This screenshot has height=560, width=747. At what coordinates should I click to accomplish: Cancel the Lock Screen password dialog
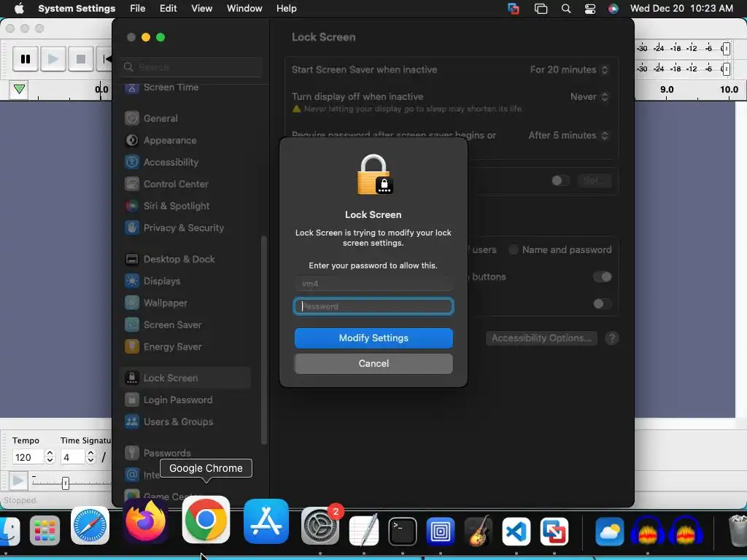373,363
